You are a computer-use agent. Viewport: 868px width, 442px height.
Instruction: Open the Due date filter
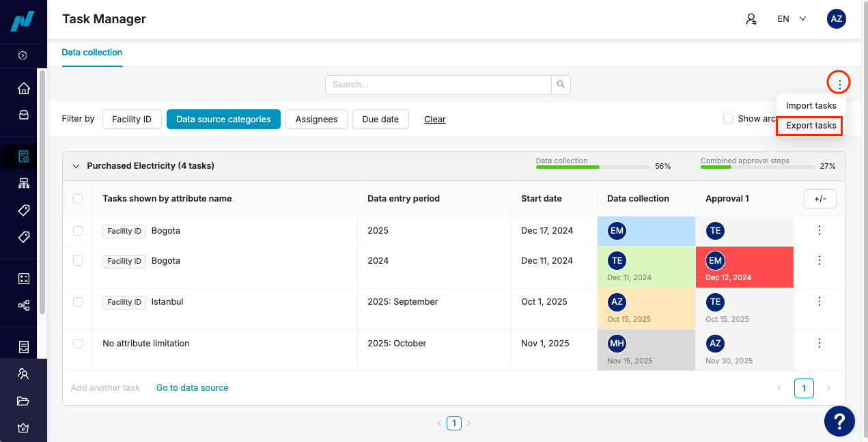(x=380, y=119)
